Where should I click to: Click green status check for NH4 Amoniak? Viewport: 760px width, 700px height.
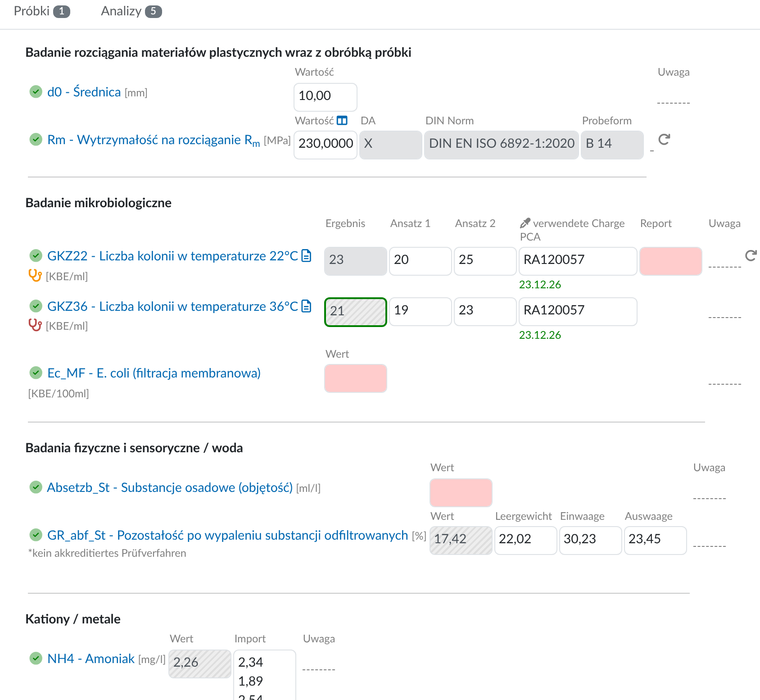pyautogui.click(x=36, y=659)
